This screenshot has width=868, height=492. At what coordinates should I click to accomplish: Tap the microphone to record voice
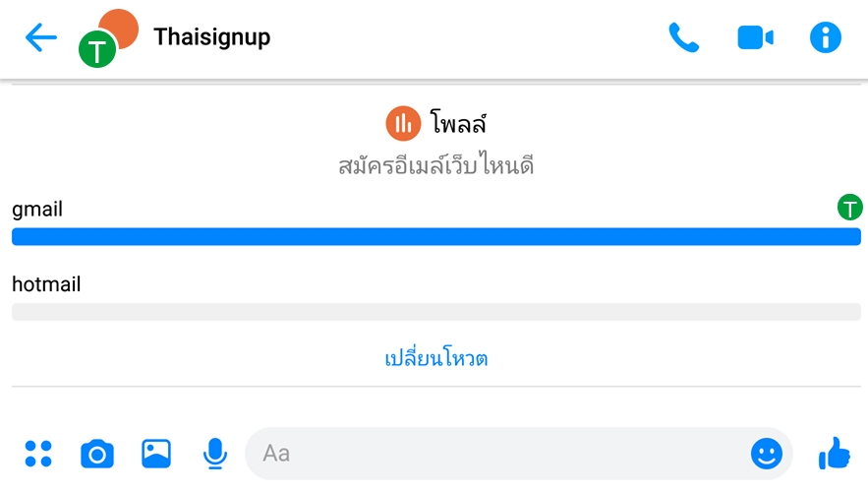tap(214, 454)
